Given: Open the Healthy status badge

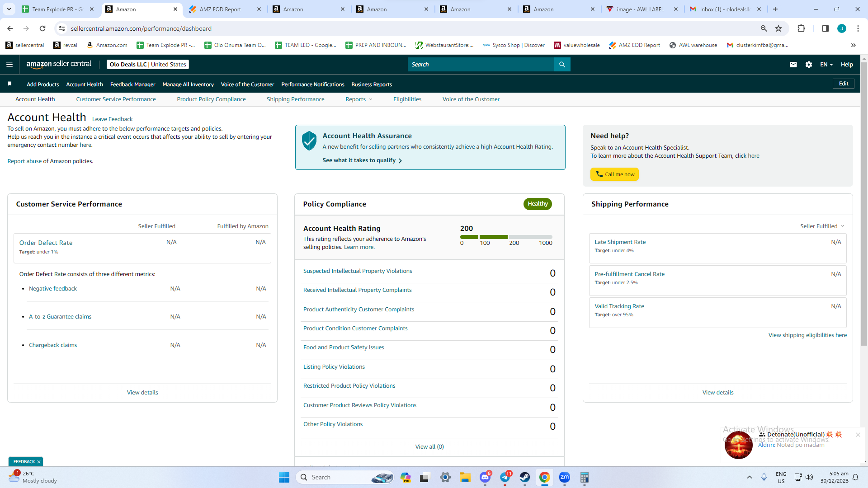Looking at the screenshot, I should pos(538,204).
